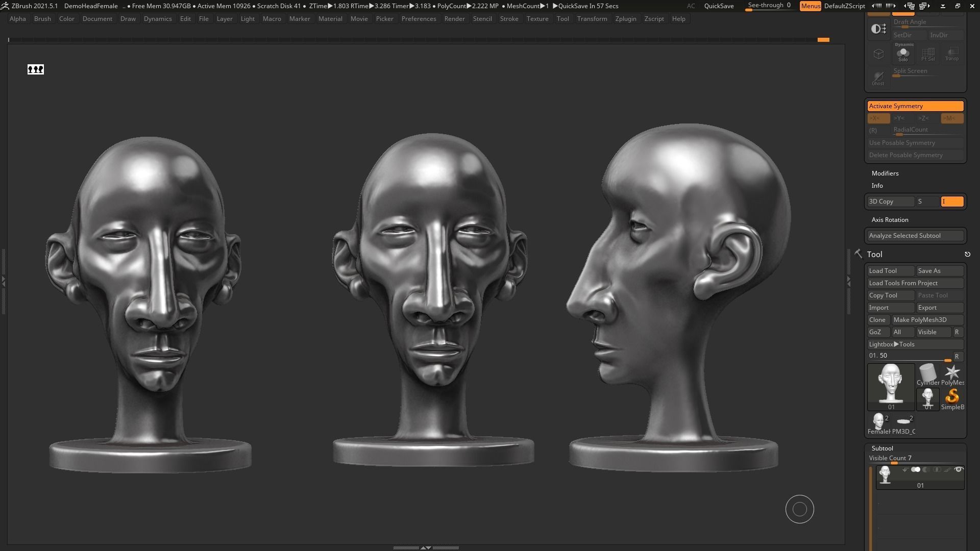Open the Brush menu

(x=42, y=19)
